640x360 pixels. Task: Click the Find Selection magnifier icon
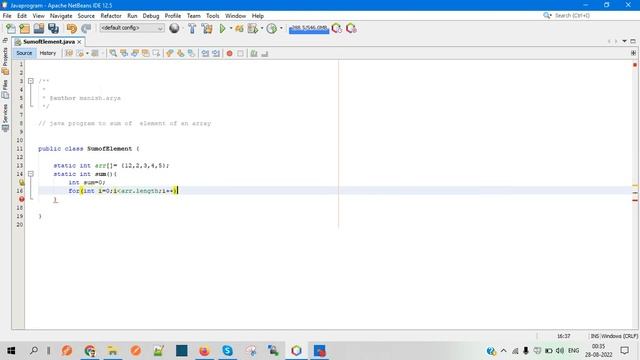[113, 53]
